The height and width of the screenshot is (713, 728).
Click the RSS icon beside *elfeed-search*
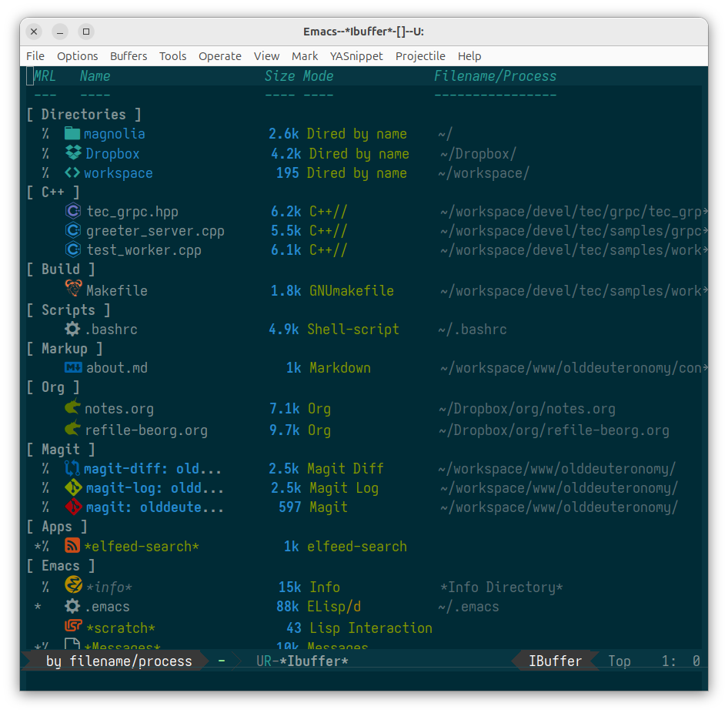[72, 545]
